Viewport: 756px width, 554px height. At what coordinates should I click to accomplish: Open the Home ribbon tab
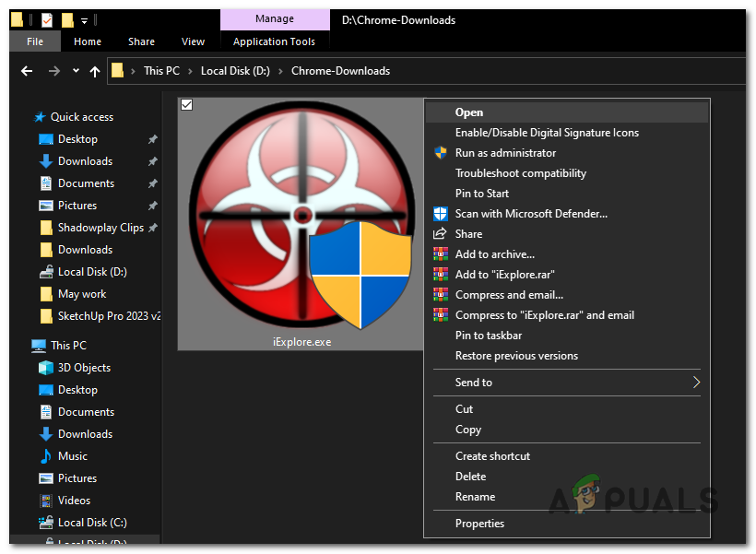pyautogui.click(x=88, y=41)
